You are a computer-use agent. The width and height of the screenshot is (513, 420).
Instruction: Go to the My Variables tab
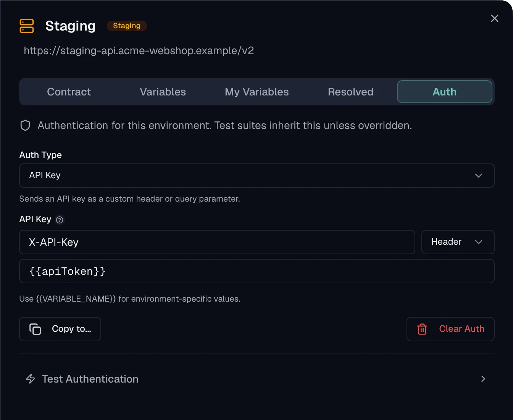pos(256,92)
